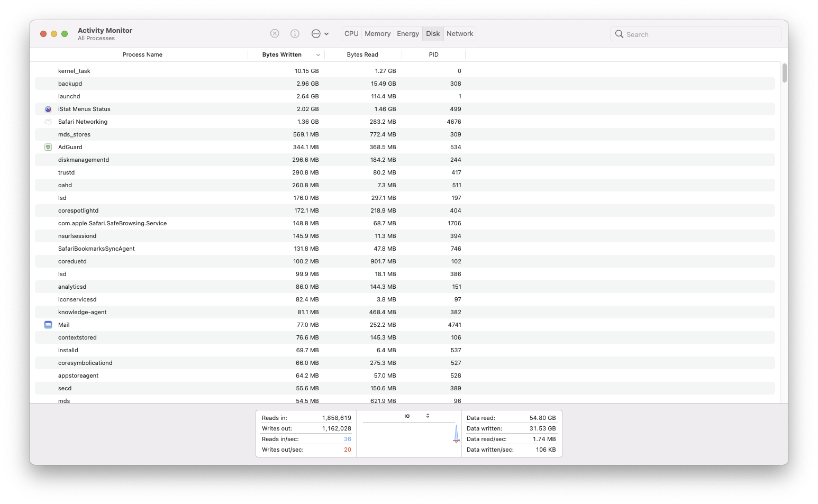
Task: Open the process info (i) icon
Action: tap(295, 33)
